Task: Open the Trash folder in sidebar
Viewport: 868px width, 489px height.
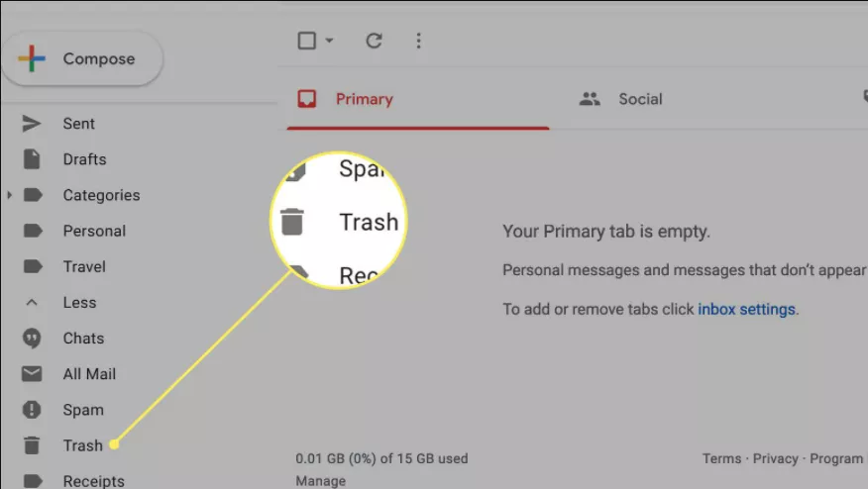Action: click(82, 445)
